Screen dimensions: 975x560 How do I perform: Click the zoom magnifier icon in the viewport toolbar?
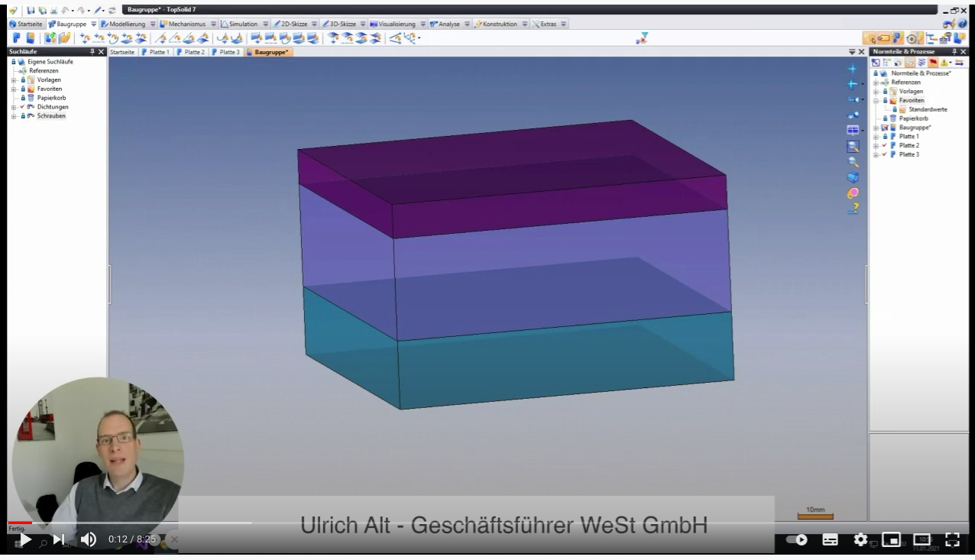854,162
